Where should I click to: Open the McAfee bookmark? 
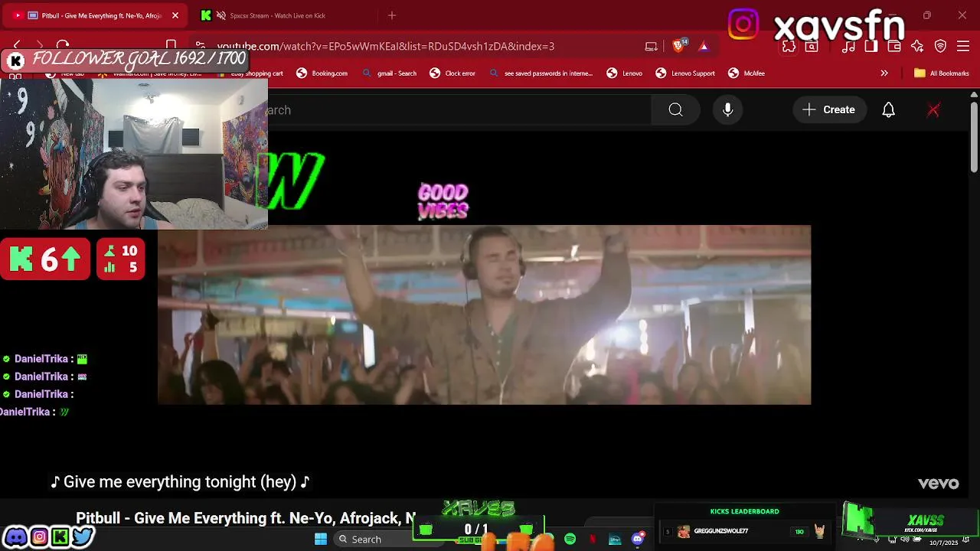746,73
